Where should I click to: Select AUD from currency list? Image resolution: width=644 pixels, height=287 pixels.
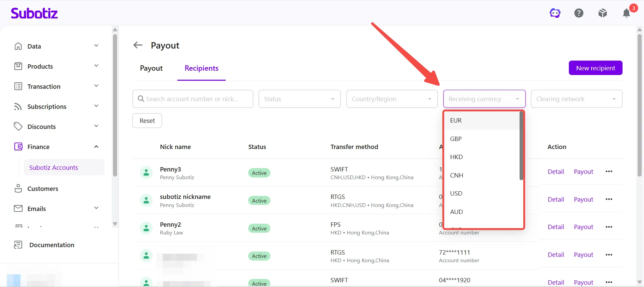pyautogui.click(x=482, y=212)
